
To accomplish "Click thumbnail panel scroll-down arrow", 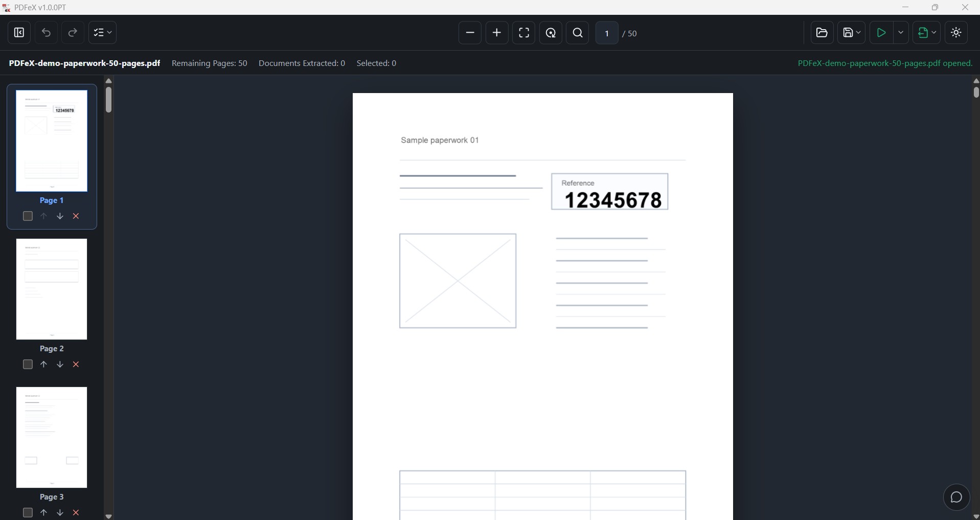I will click(x=108, y=516).
